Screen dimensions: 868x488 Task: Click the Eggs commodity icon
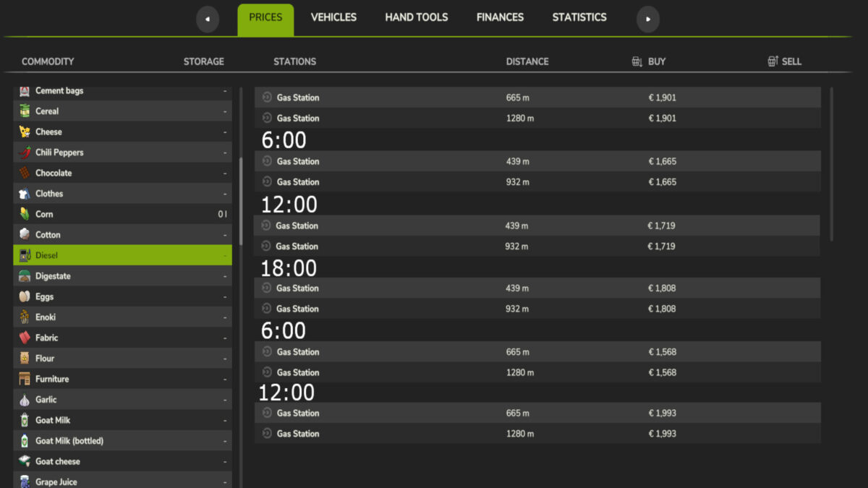point(24,296)
